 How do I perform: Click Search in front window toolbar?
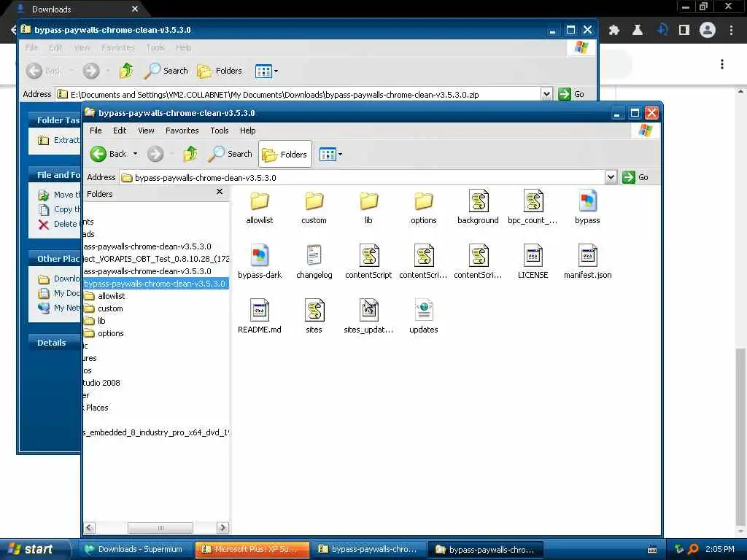tap(231, 154)
